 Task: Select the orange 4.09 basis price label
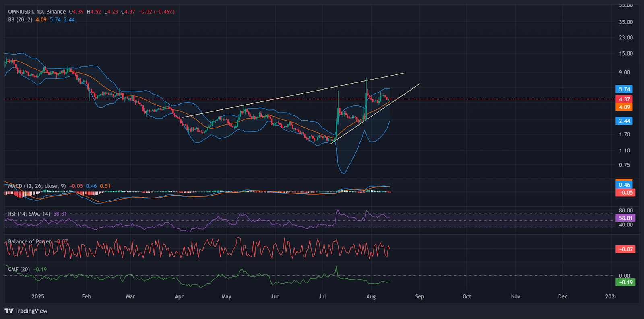tap(624, 107)
